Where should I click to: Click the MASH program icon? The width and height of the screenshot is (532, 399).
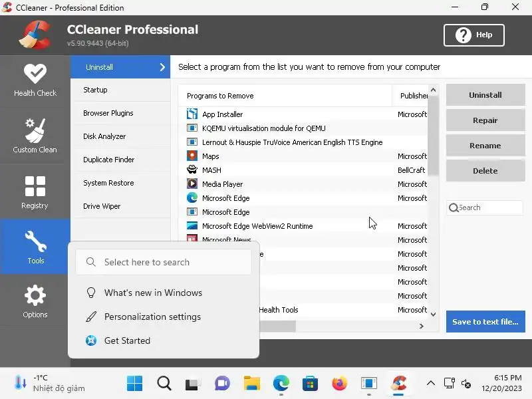coord(192,170)
